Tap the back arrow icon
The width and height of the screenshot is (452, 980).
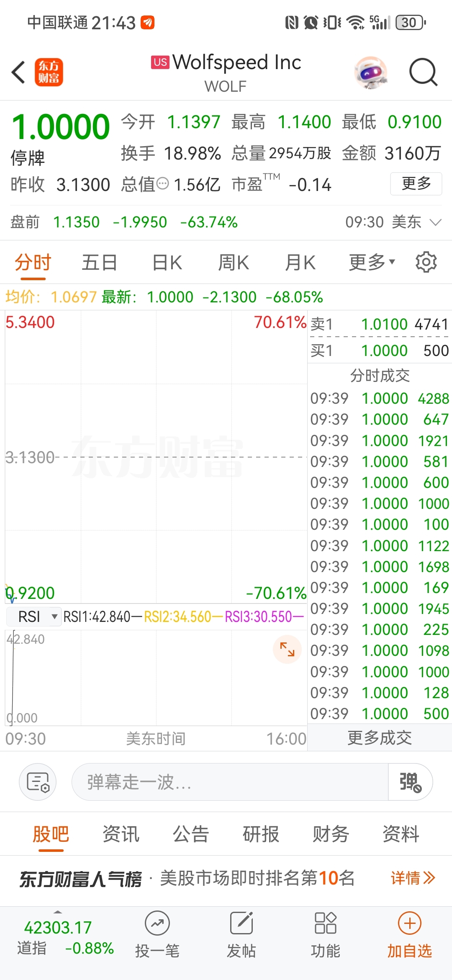point(18,72)
